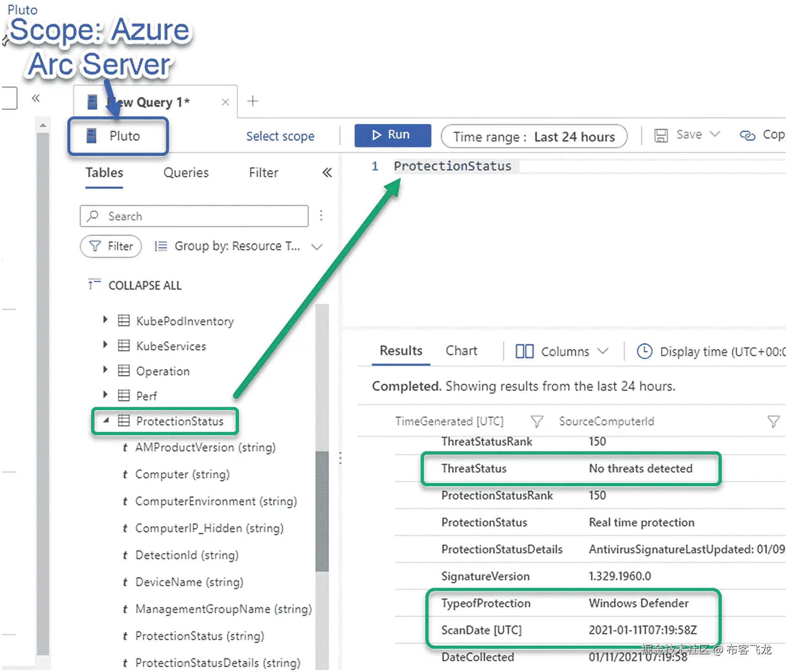
Task: Click the Copy link icon
Action: tap(747, 135)
